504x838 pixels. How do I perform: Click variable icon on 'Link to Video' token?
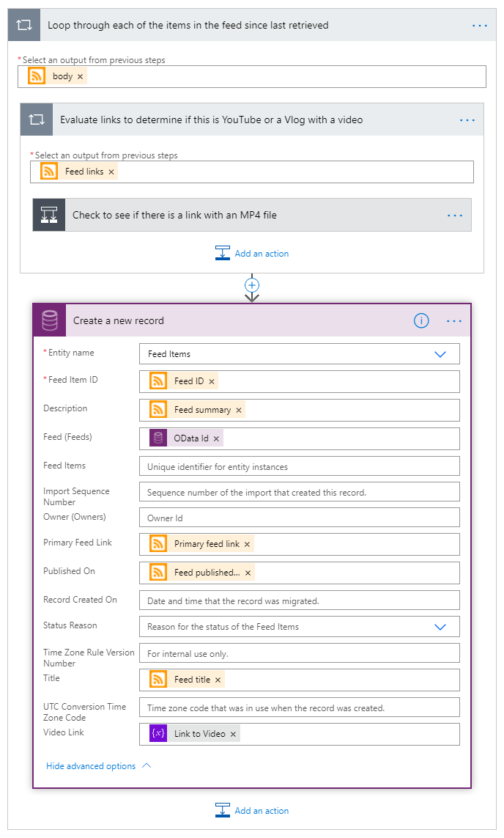coord(158,733)
